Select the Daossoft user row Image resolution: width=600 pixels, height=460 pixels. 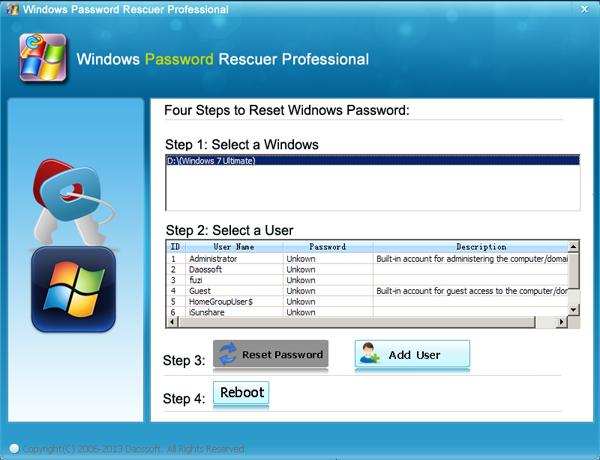(368, 269)
